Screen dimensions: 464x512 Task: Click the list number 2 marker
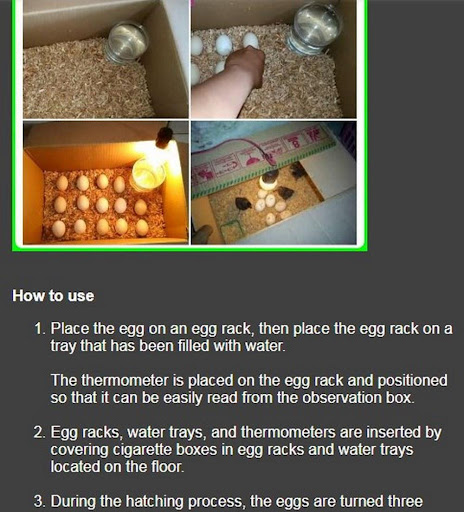[x=39, y=433]
